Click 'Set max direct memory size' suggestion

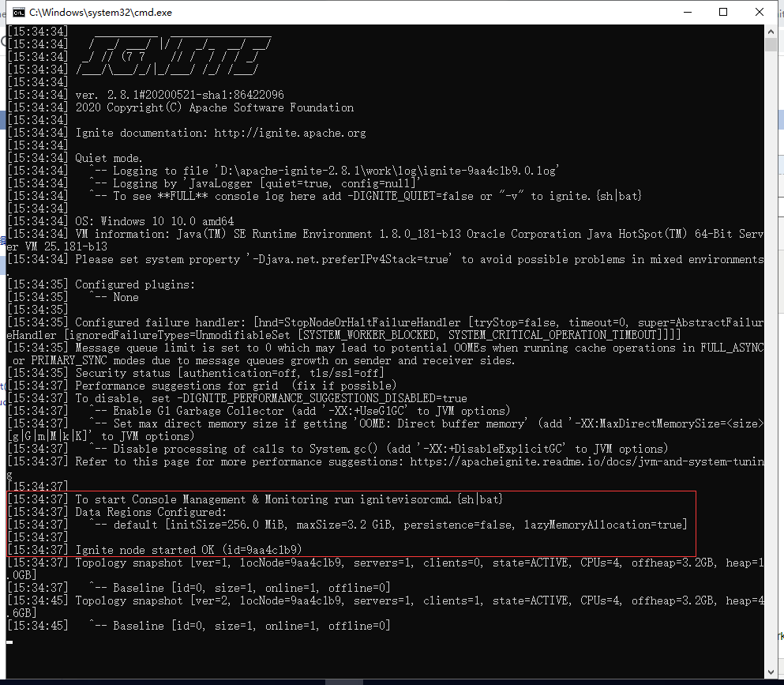tap(385, 430)
